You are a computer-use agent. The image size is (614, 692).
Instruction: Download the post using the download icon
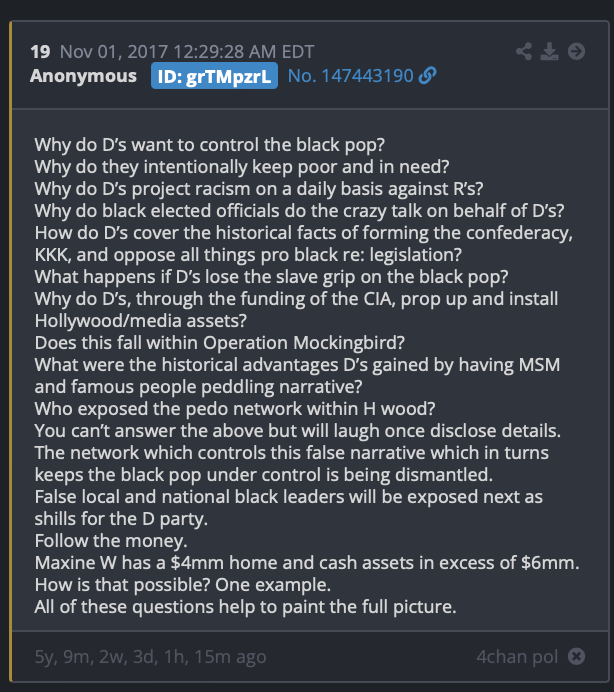tap(549, 52)
